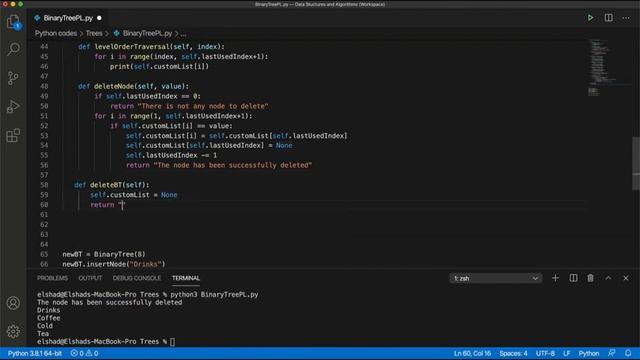Open the Search view in activity bar
The width and height of the screenshot is (640, 360).
[13, 49]
